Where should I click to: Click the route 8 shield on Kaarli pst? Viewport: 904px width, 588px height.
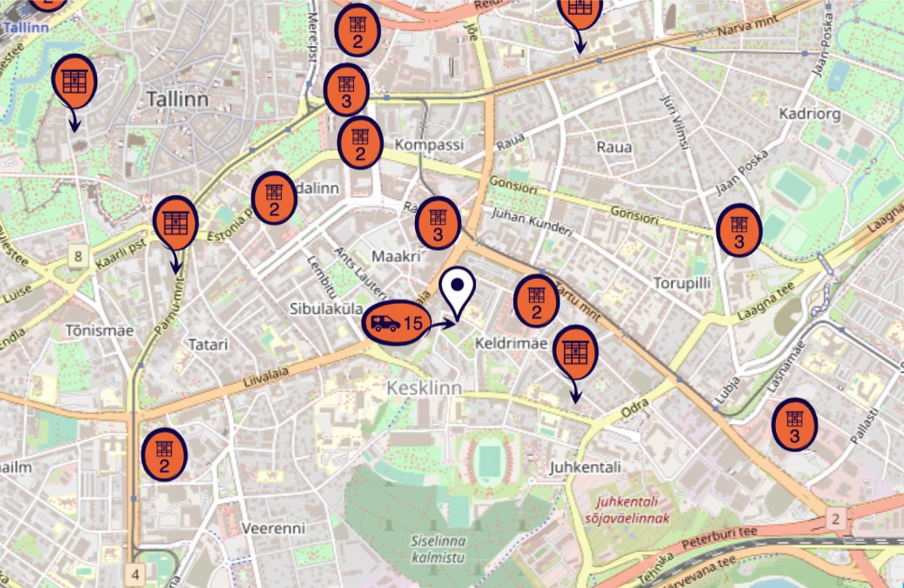(x=78, y=257)
